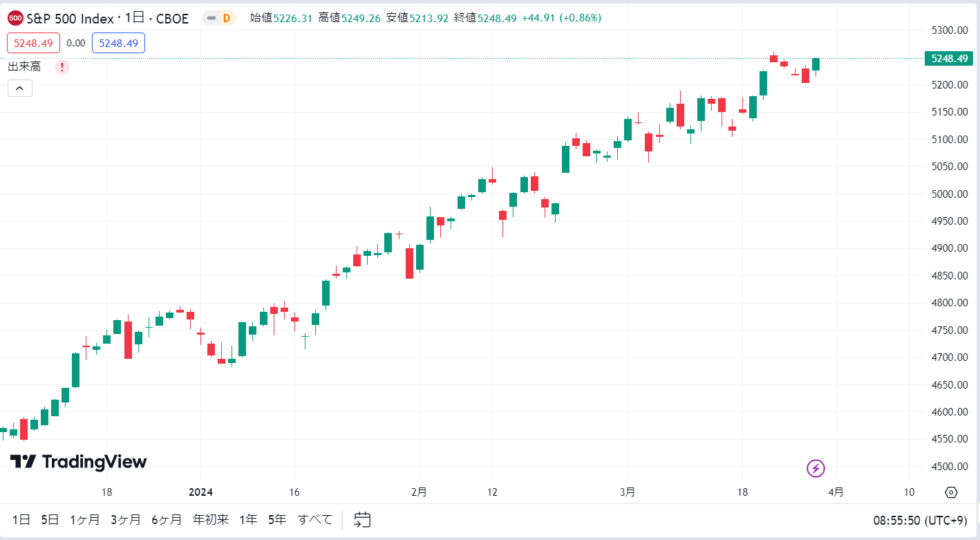
Task: Switch to the 年初来 range
Action: pyautogui.click(x=211, y=520)
